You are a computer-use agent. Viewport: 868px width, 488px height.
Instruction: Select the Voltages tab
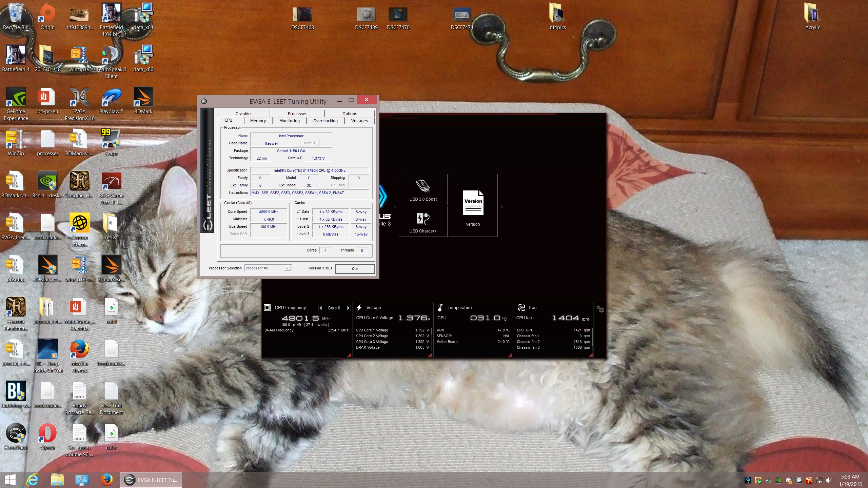[359, 121]
